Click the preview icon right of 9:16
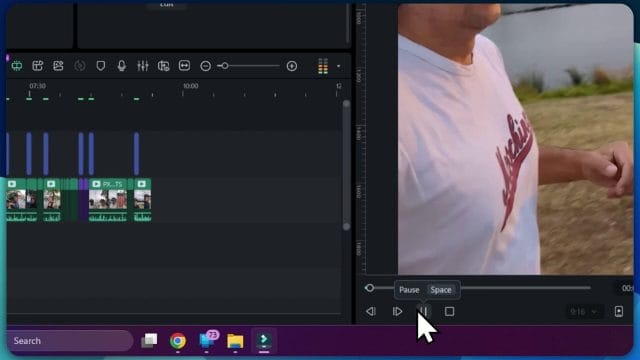640x360 pixels. (x=619, y=311)
